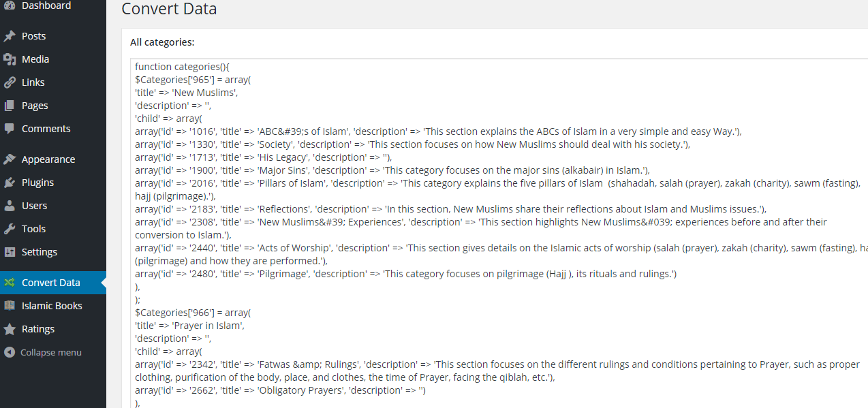Click the Settings sliders icon
The width and height of the screenshot is (868, 408).
[10, 252]
